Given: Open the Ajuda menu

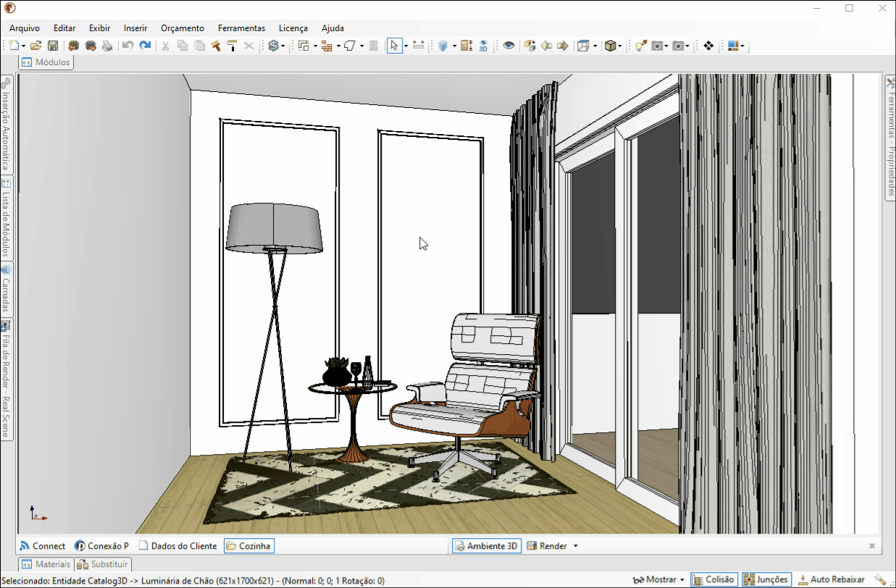Looking at the screenshot, I should (333, 28).
